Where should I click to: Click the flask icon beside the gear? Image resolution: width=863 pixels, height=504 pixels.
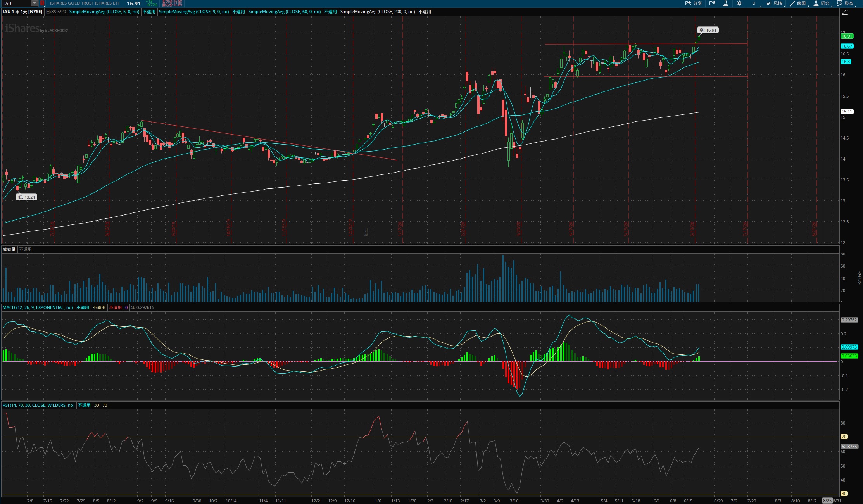(725, 3)
